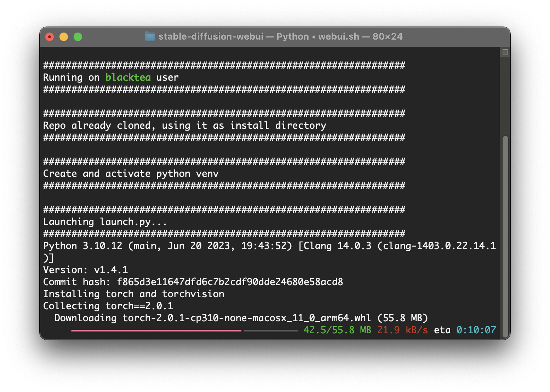The width and height of the screenshot is (550, 392).
Task: Click the 'Collecting torch==2.0.1' line
Action: pyautogui.click(x=108, y=306)
